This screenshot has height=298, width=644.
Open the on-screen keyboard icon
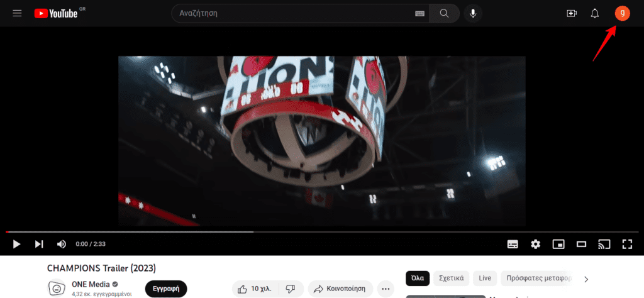419,14
